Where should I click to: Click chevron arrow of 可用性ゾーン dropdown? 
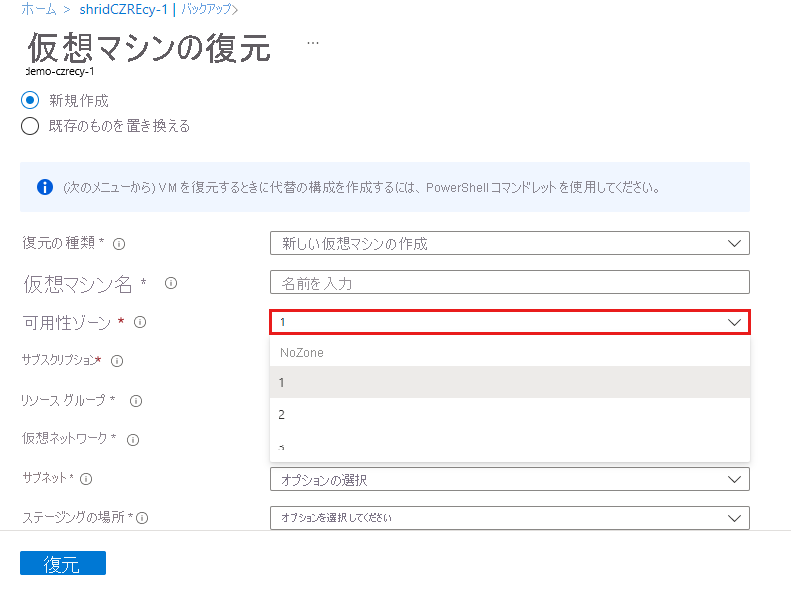(734, 322)
